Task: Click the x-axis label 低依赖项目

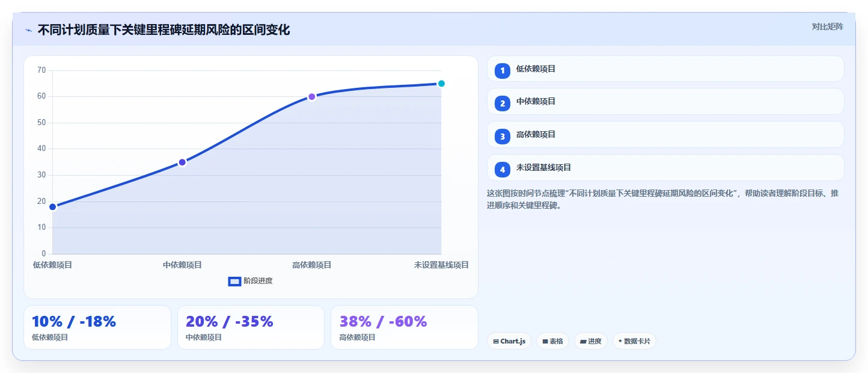Action: pos(52,265)
